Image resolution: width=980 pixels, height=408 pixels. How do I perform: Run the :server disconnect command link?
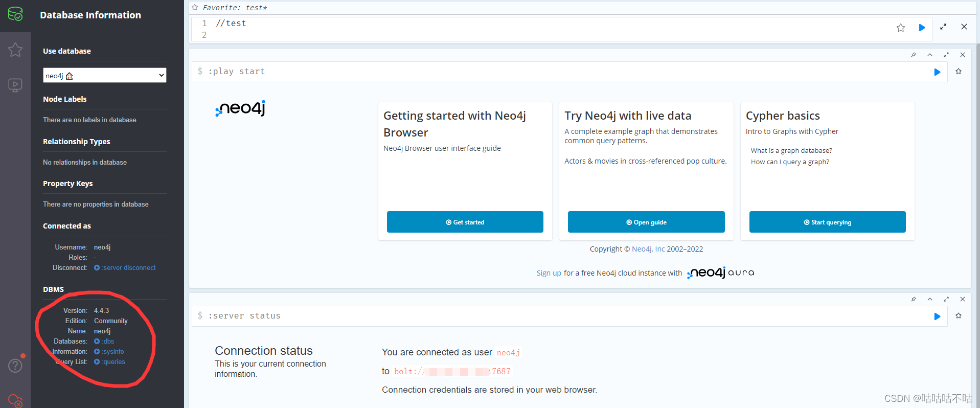point(125,267)
